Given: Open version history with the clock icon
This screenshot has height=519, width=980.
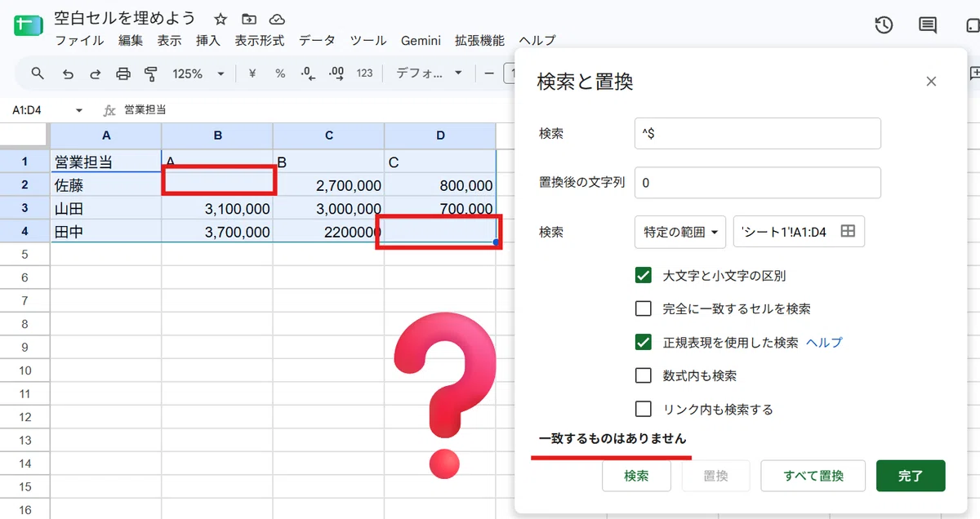Looking at the screenshot, I should click(884, 25).
